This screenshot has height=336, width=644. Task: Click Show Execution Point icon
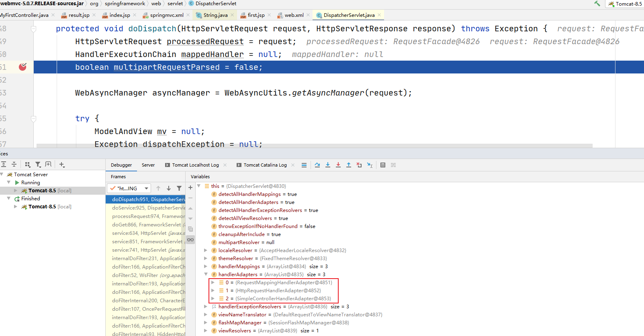(x=304, y=165)
